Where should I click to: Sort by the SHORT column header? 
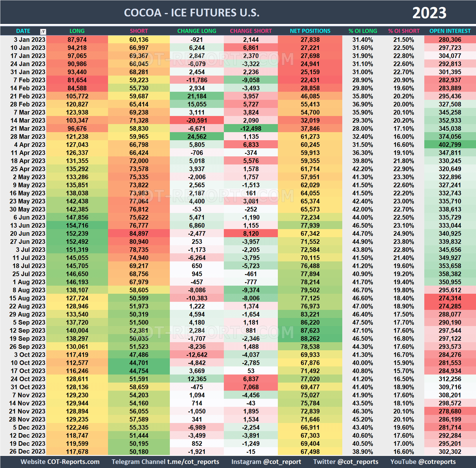(x=139, y=31)
